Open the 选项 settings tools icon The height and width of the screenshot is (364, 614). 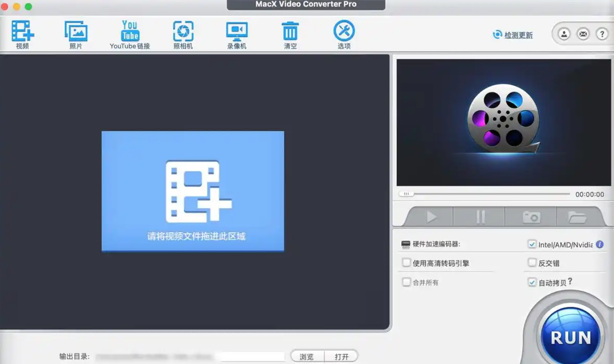tap(344, 31)
